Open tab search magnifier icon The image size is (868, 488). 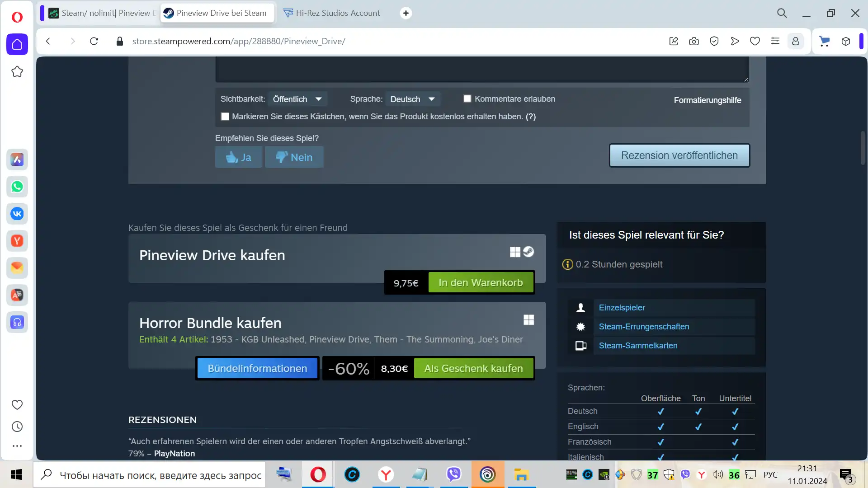(x=782, y=13)
